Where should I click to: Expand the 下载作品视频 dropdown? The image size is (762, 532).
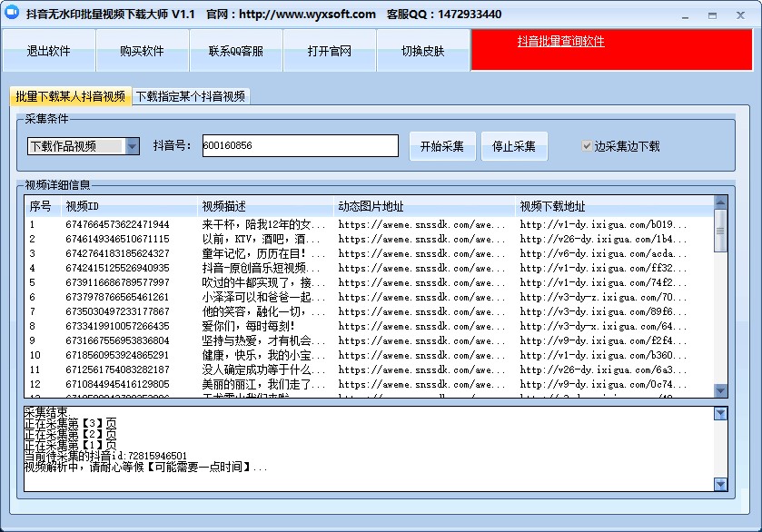tap(133, 146)
